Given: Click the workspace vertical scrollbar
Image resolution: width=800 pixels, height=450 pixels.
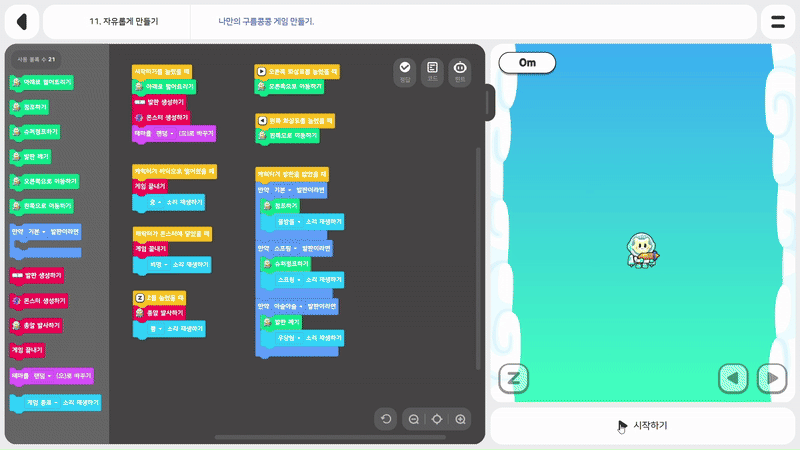Looking at the screenshot, I should (x=478, y=259).
